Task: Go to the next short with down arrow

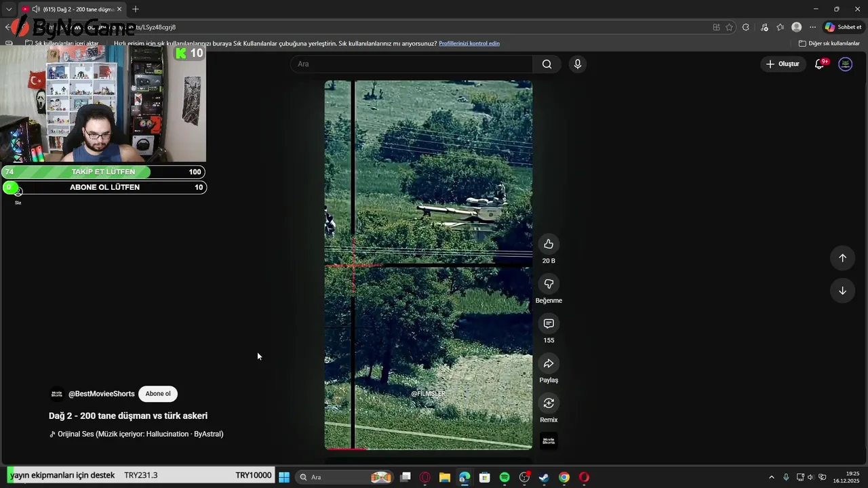Action: pyautogui.click(x=842, y=291)
